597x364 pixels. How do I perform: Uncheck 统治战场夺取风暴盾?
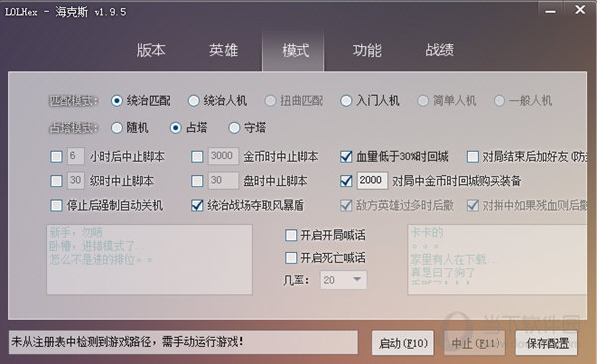[x=197, y=206]
